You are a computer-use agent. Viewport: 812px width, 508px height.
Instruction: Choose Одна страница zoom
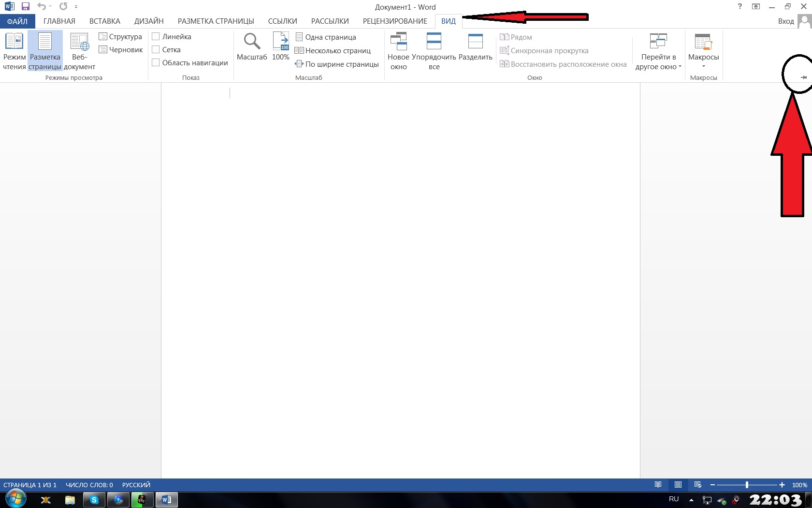(x=325, y=37)
